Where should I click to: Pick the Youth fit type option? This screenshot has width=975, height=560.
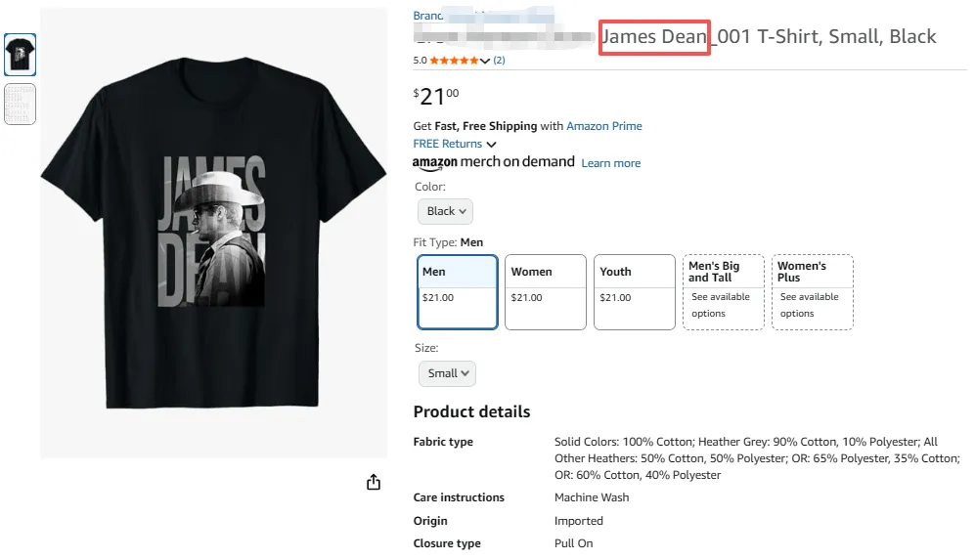(x=635, y=291)
